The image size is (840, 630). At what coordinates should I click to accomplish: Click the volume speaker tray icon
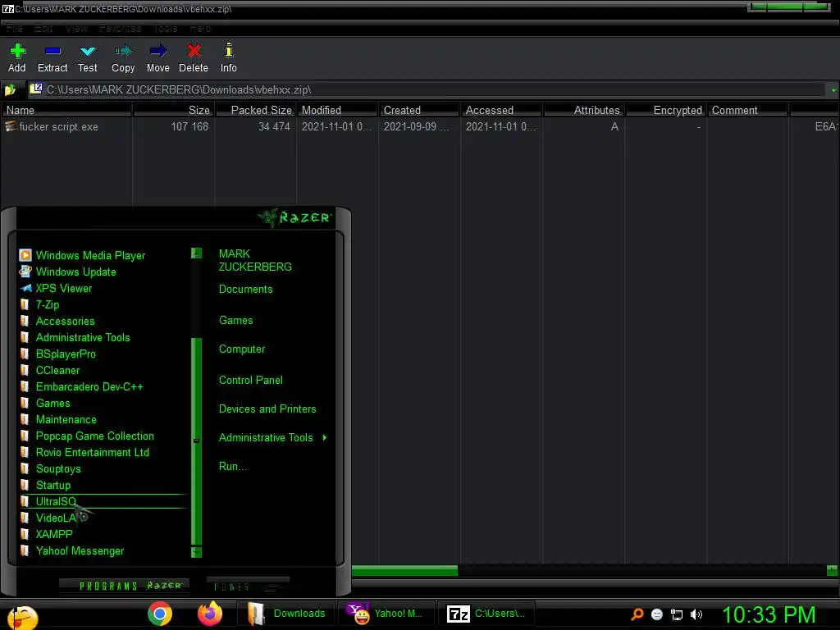(x=696, y=614)
